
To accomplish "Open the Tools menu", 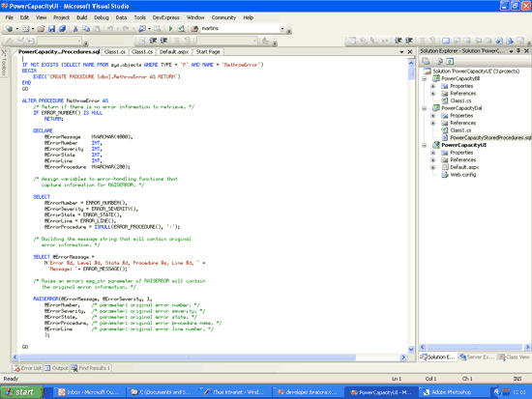I will point(140,17).
